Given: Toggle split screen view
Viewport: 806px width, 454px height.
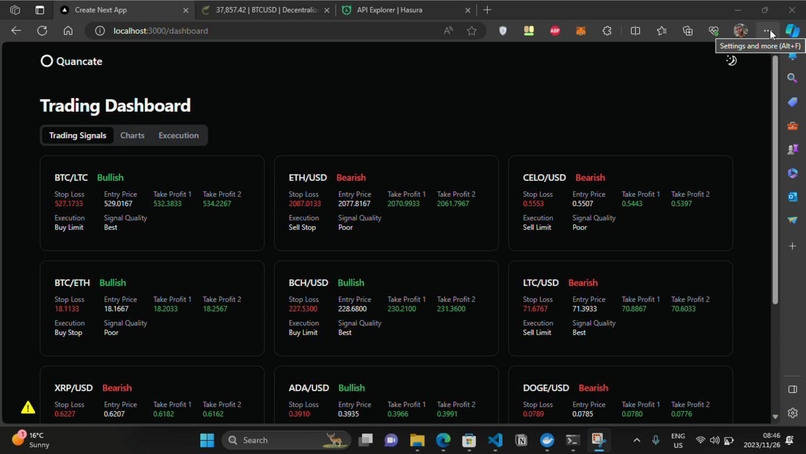Looking at the screenshot, I should tap(635, 31).
